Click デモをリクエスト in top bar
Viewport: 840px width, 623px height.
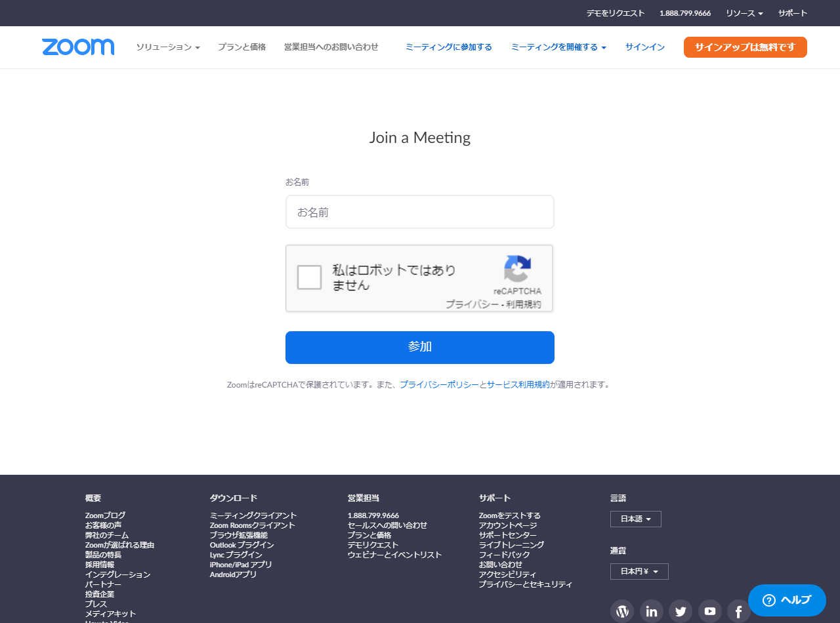coord(616,13)
